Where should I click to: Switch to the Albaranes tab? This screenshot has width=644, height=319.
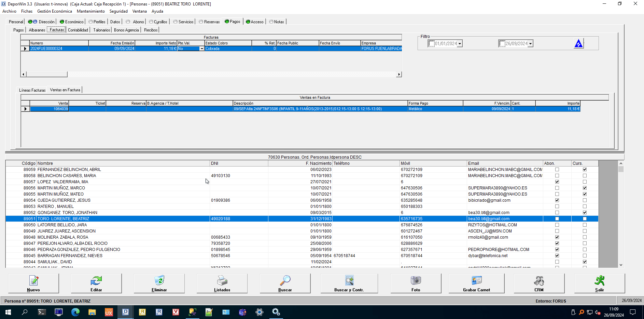[x=37, y=30]
